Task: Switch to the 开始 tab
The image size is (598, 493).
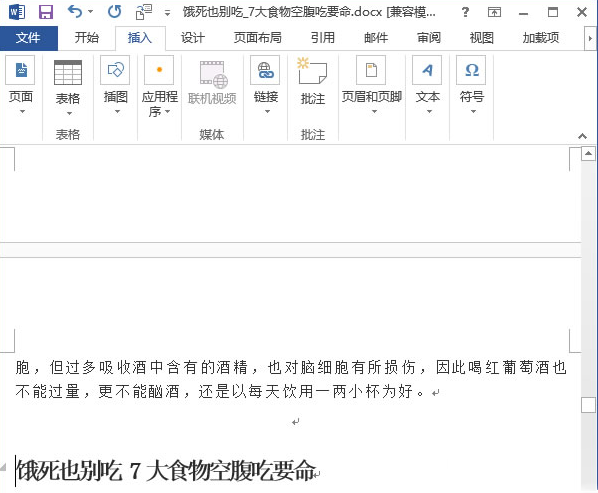Action: [87, 38]
